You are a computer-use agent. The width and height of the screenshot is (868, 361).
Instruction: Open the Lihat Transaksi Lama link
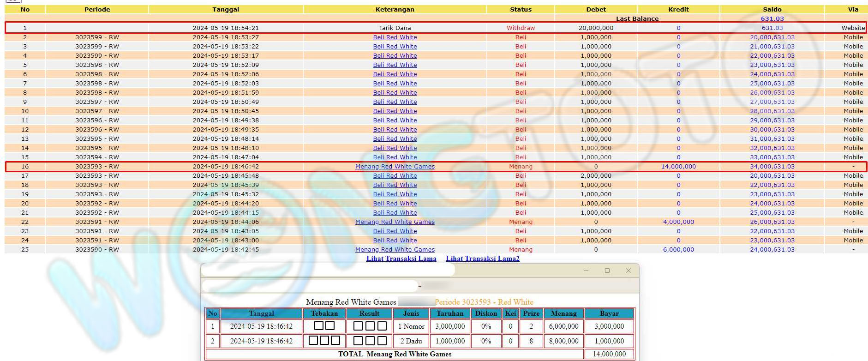point(401,259)
